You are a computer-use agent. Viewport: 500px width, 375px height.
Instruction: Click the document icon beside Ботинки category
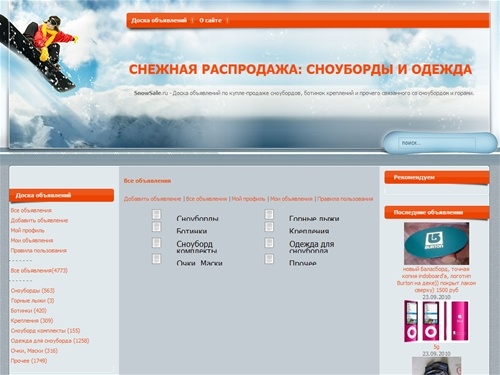[157, 227]
